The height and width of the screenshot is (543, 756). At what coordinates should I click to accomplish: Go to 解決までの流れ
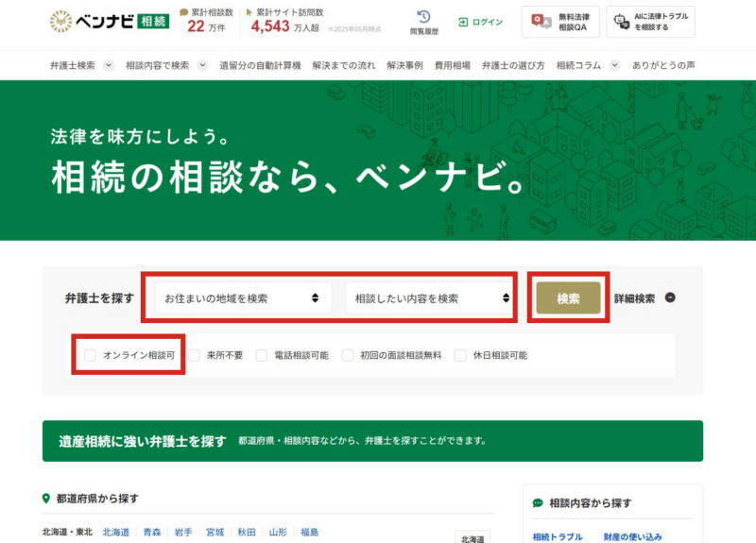[343, 65]
